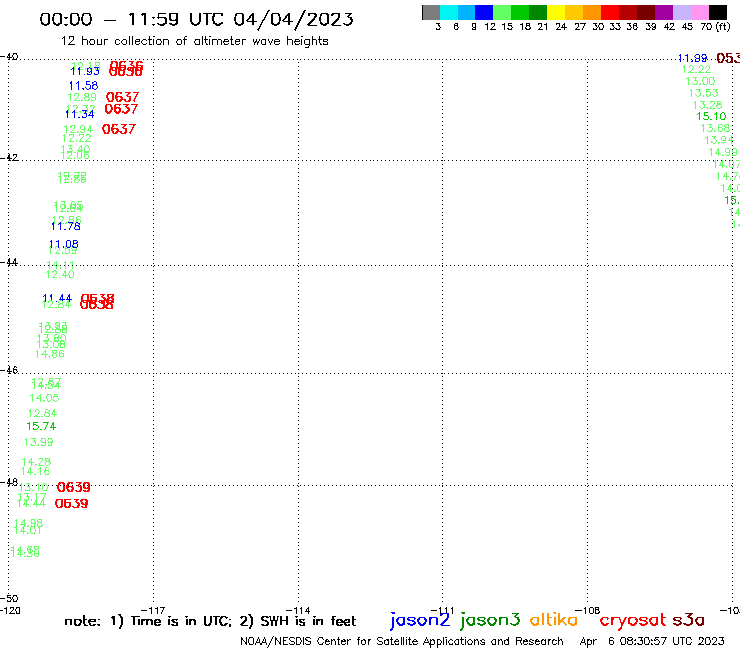This screenshot has height=650, width=740.
Task: Click the cyan swatch in the color scale
Action: (449, 12)
